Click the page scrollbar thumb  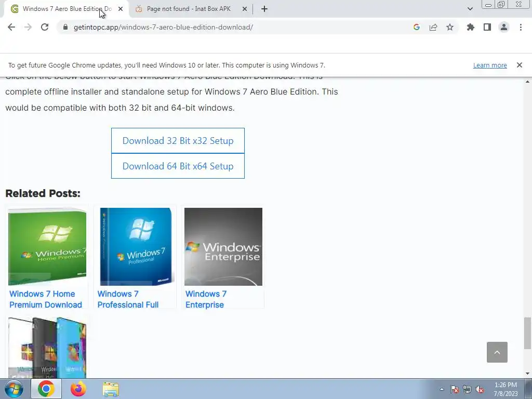tap(527, 333)
